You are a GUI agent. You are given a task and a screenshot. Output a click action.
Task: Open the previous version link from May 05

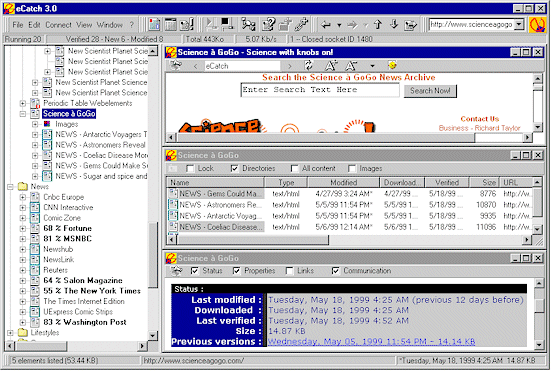point(371,341)
